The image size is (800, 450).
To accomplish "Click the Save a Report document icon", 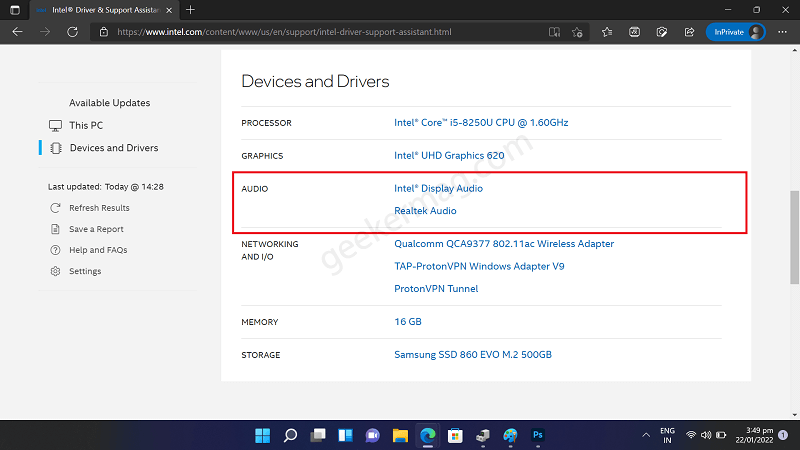I will pyautogui.click(x=55, y=229).
